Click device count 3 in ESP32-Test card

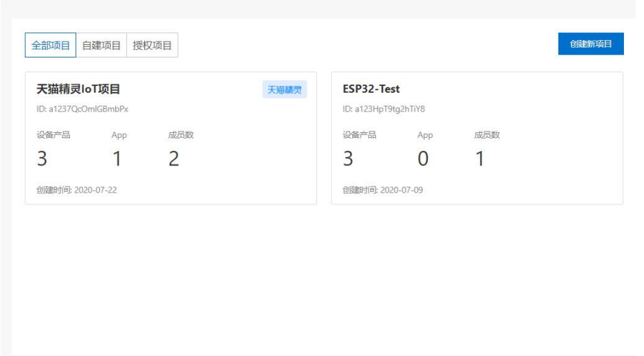[348, 159]
